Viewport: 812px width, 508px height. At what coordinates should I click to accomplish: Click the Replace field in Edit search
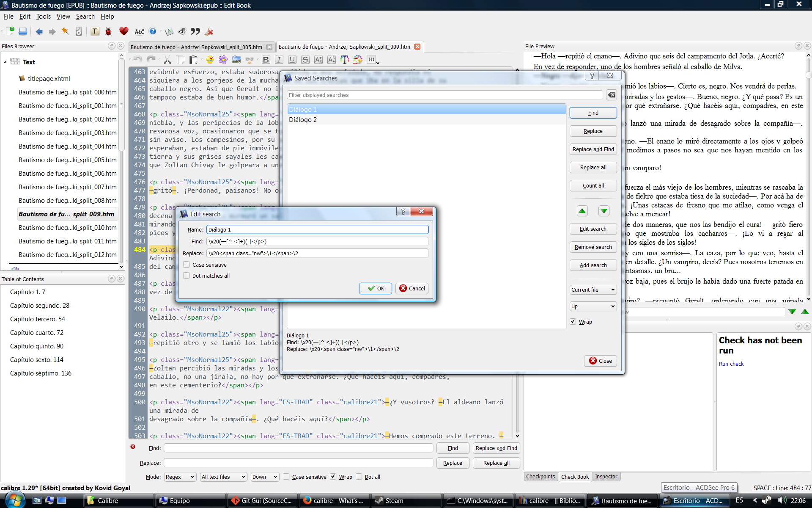coord(317,254)
